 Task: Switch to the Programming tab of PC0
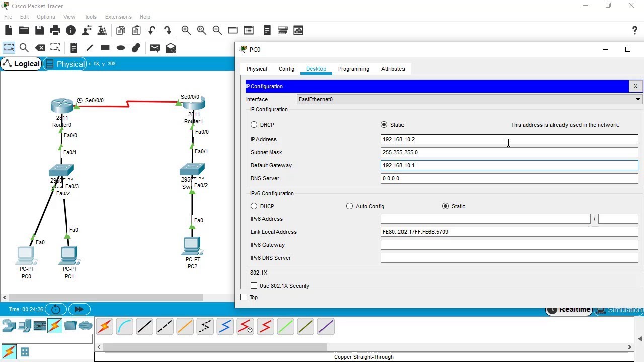click(x=354, y=69)
